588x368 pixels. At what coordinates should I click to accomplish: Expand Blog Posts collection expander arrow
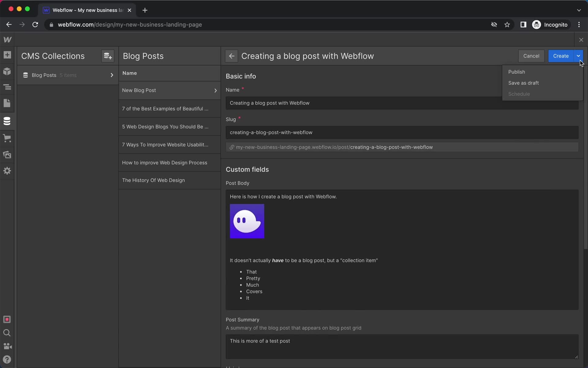112,75
